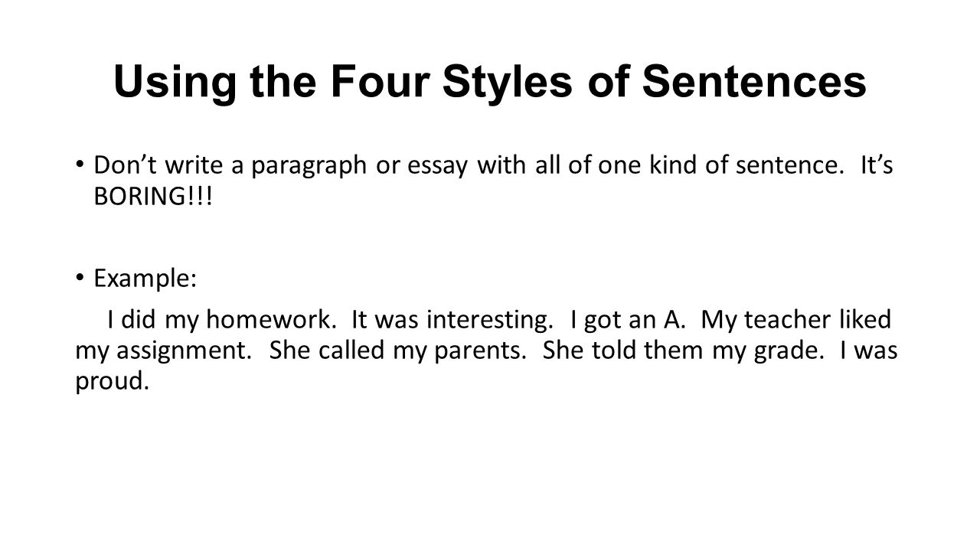The height and width of the screenshot is (551, 980).
Task: Click the words 'my assignment.'
Action: (162, 351)
